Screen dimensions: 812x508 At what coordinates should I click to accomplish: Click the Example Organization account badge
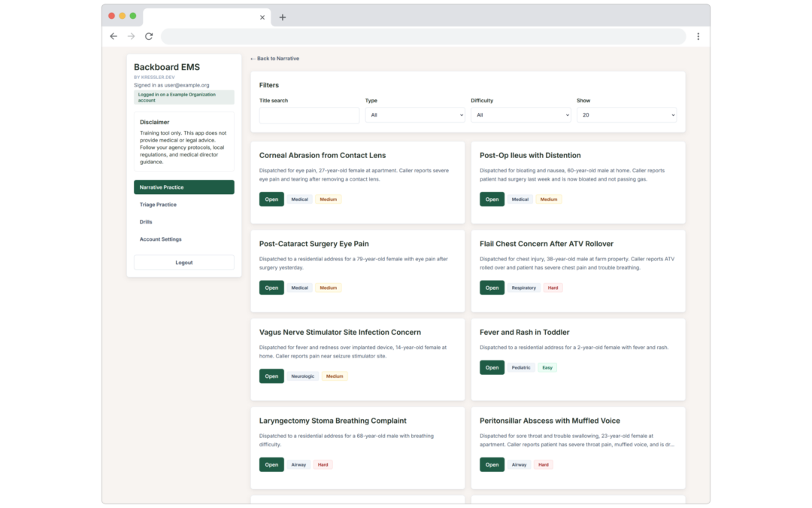pos(184,97)
